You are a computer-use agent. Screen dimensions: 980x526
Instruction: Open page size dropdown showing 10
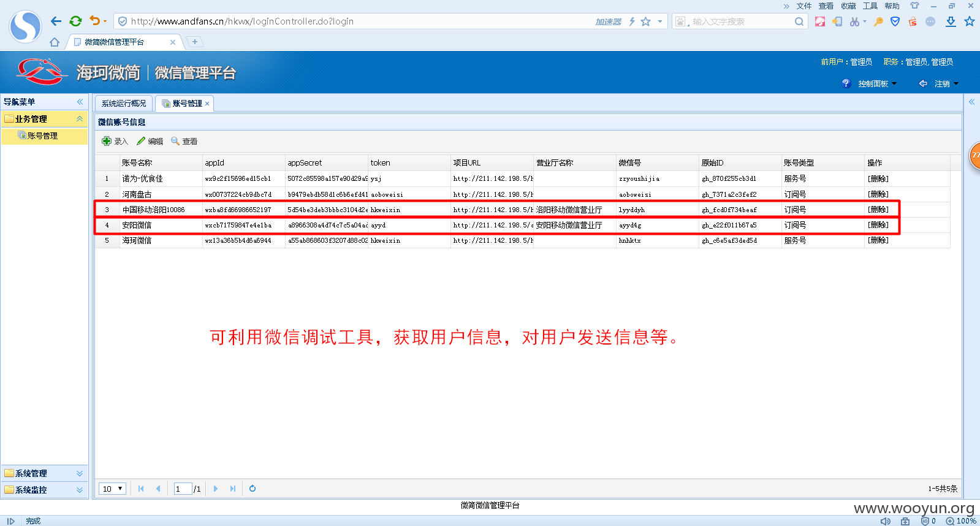click(x=112, y=489)
